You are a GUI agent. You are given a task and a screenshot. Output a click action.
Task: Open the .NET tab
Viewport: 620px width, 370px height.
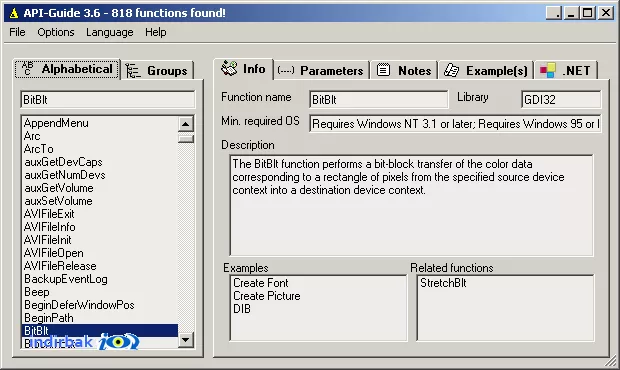coord(565,71)
